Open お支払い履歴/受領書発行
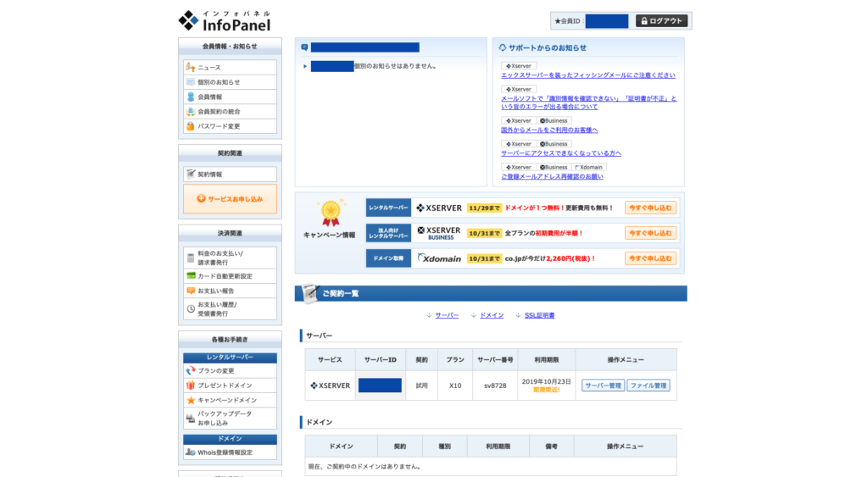Viewport: 868px width, 477px height. (230, 308)
